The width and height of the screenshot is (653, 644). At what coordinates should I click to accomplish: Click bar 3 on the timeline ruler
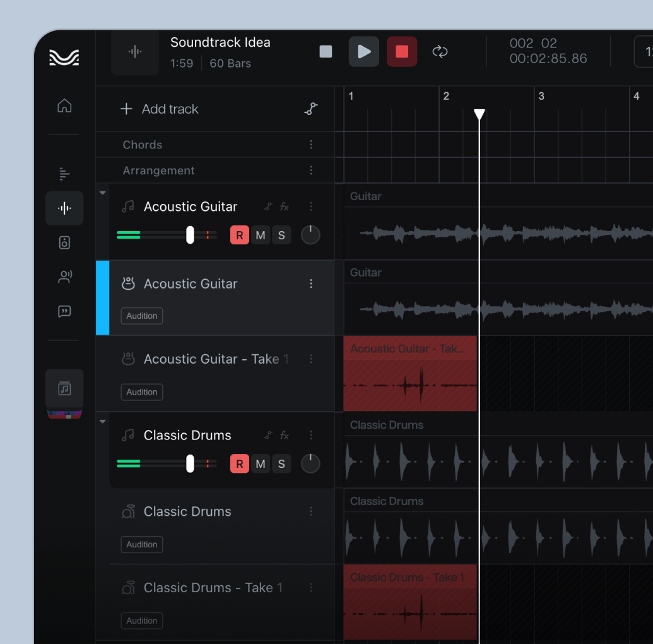[x=541, y=97]
